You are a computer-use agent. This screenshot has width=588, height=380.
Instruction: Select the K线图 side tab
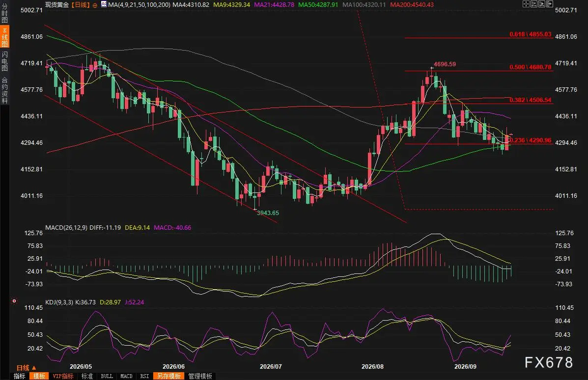click(x=4, y=37)
